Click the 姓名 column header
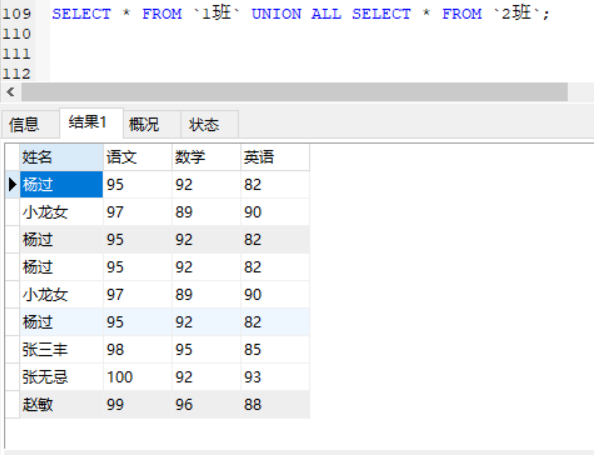Screen dimensions: 594x455 (x=61, y=157)
